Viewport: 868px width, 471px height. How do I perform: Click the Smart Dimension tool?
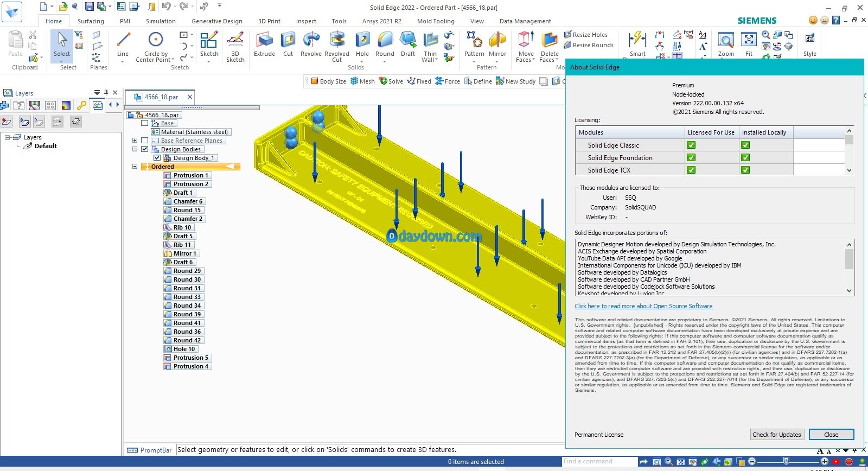click(x=637, y=44)
